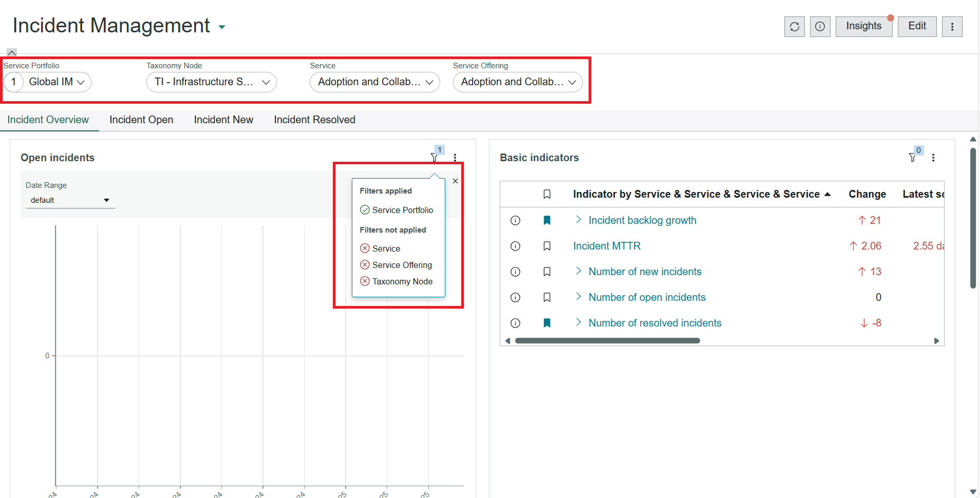Viewport: 980px width, 498px height.
Task: Sort by the Indicator by Service column header
Action: [x=702, y=194]
